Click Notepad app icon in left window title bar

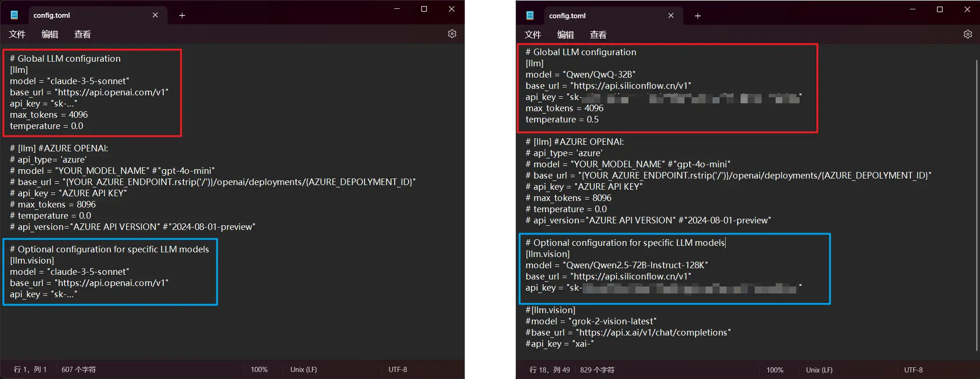(x=14, y=15)
